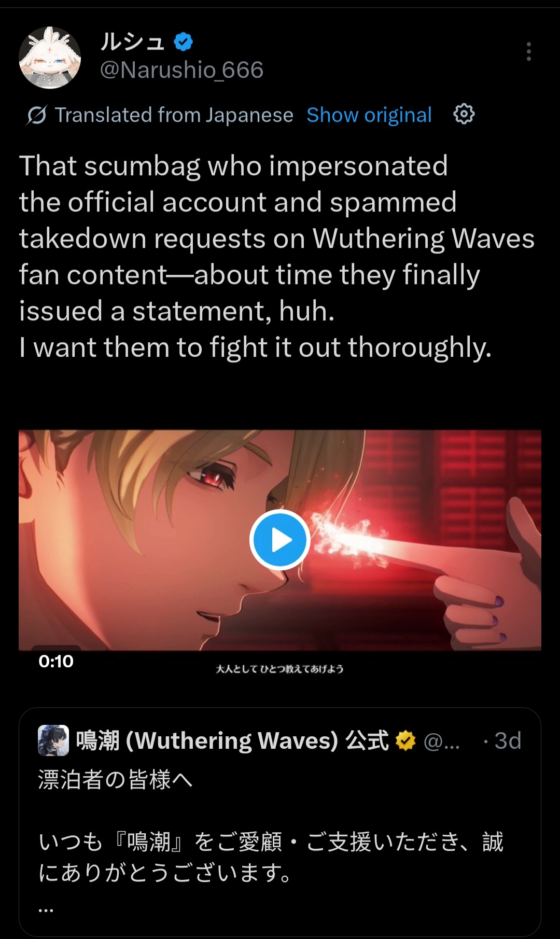Tap the quoted post text 漂泊者の皆様へ

(115, 779)
